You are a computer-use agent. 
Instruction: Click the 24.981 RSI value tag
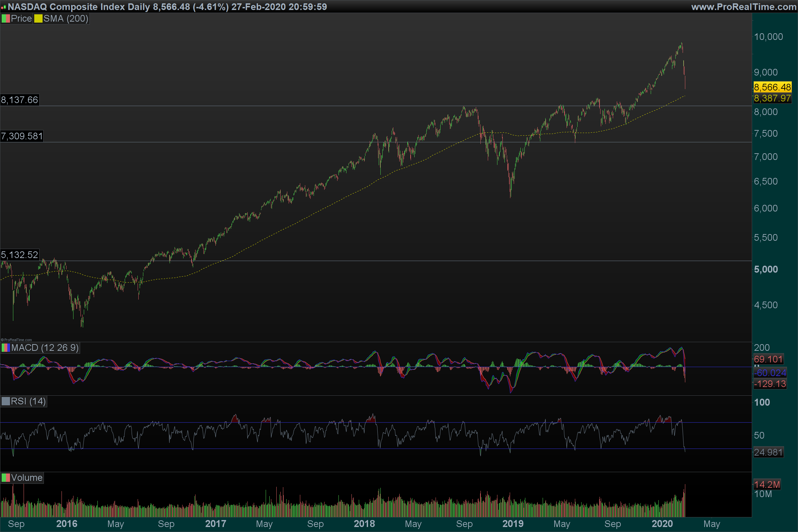pyautogui.click(x=768, y=452)
